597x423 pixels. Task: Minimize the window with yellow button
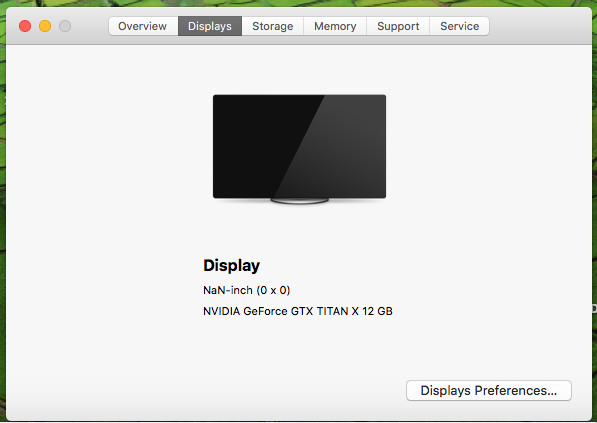45,26
